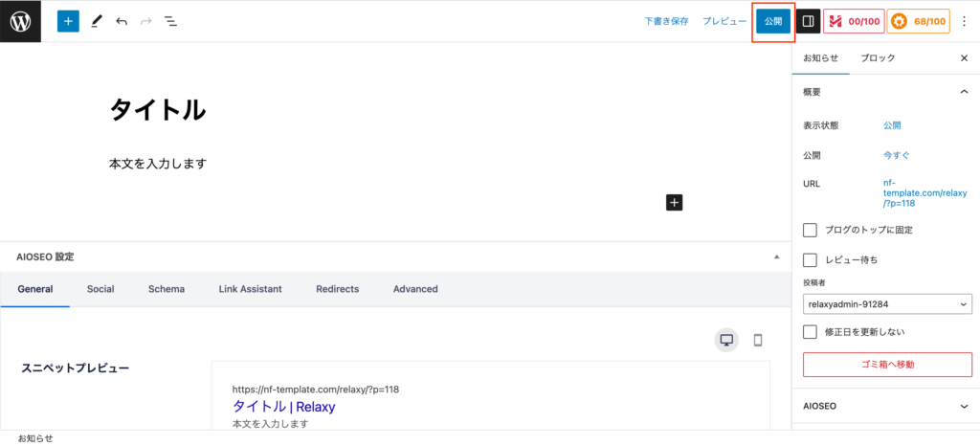Screen dimensions: 980x446
Task: Click the snippet URL https://nf-template.com/relaxy/?p=118
Action: (316, 390)
